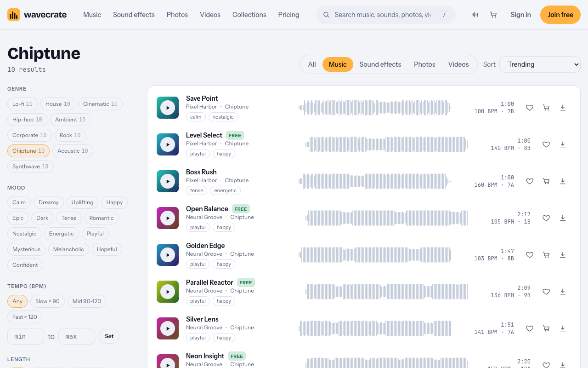588x368 pixels.
Task: Favorite the Open Balance track
Action: click(546, 218)
